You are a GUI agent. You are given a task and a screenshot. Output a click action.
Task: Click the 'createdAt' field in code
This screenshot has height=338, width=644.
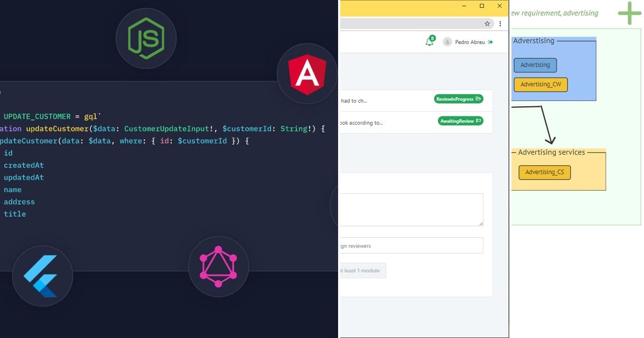coord(24,165)
